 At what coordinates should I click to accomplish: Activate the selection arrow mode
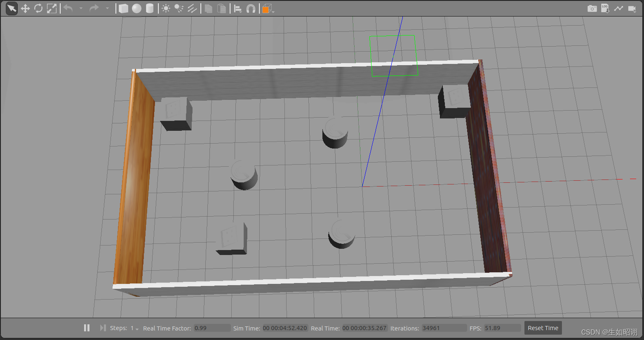point(12,8)
